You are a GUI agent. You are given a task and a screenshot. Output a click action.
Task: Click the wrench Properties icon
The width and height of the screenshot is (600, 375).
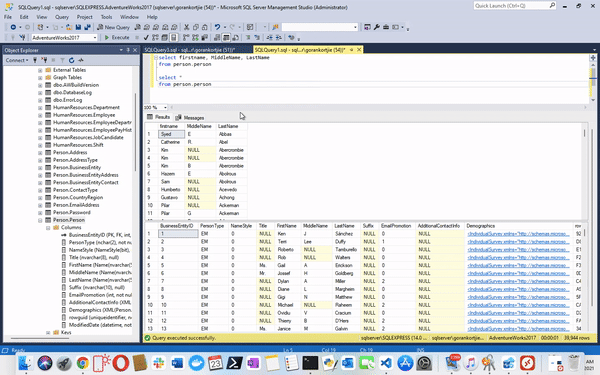click(x=377, y=27)
